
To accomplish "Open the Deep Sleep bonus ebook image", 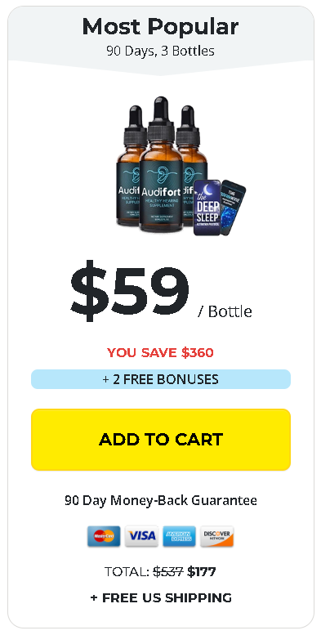I will coord(207,208).
